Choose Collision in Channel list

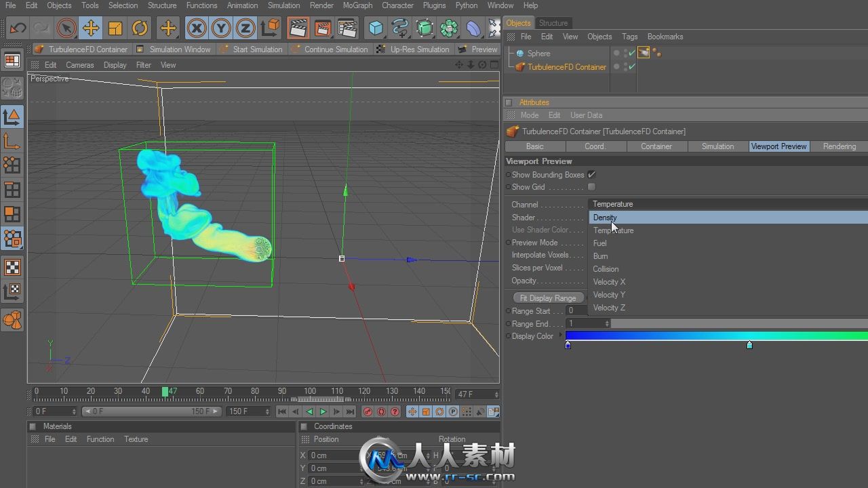pyautogui.click(x=728, y=269)
